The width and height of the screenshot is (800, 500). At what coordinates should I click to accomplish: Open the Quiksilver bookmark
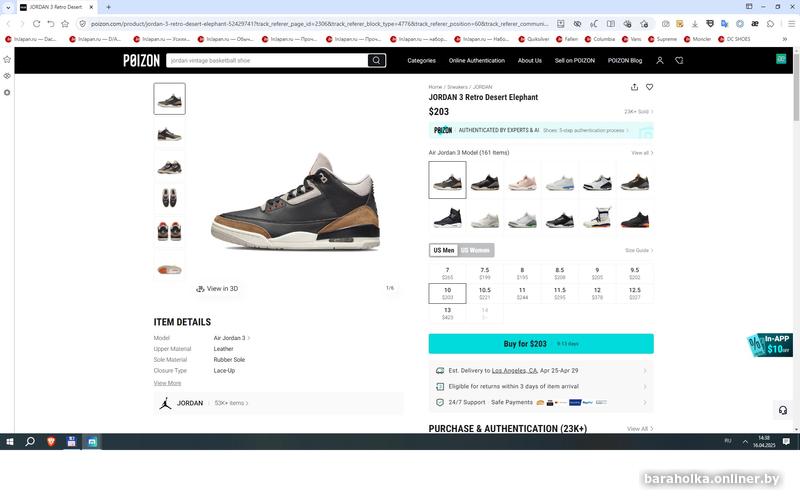(x=534, y=39)
